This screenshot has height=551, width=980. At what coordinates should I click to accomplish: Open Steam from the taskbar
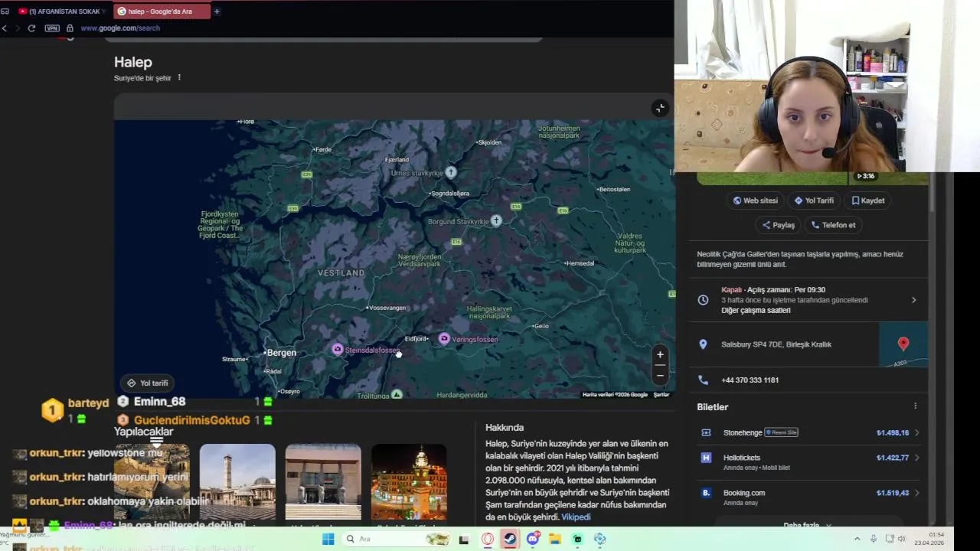coord(510,539)
